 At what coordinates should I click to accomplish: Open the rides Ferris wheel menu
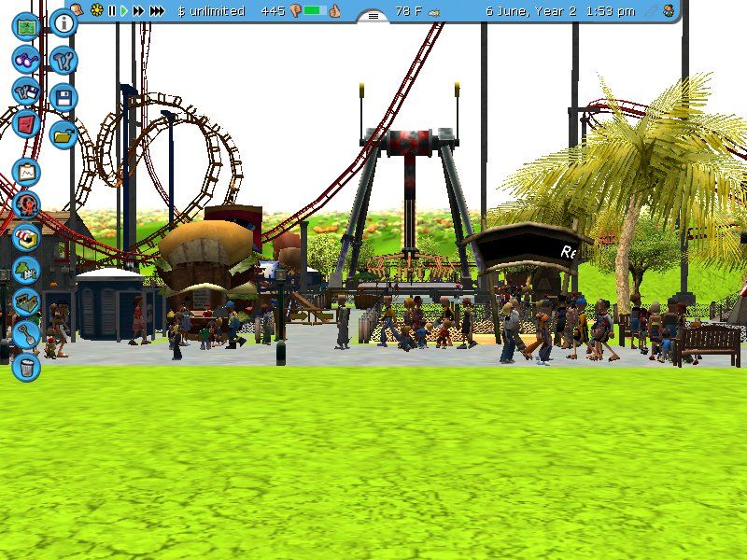point(26,204)
